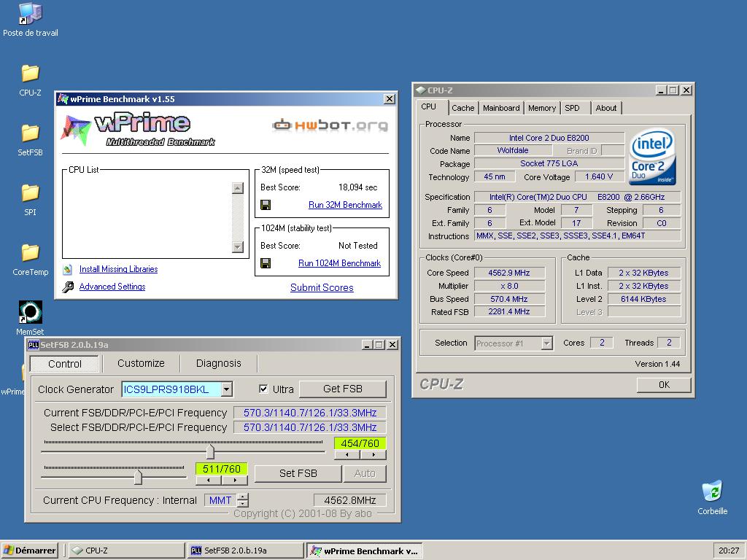Click left arrow under 511/760 value
This screenshot has width=747, height=560.
(x=208, y=480)
